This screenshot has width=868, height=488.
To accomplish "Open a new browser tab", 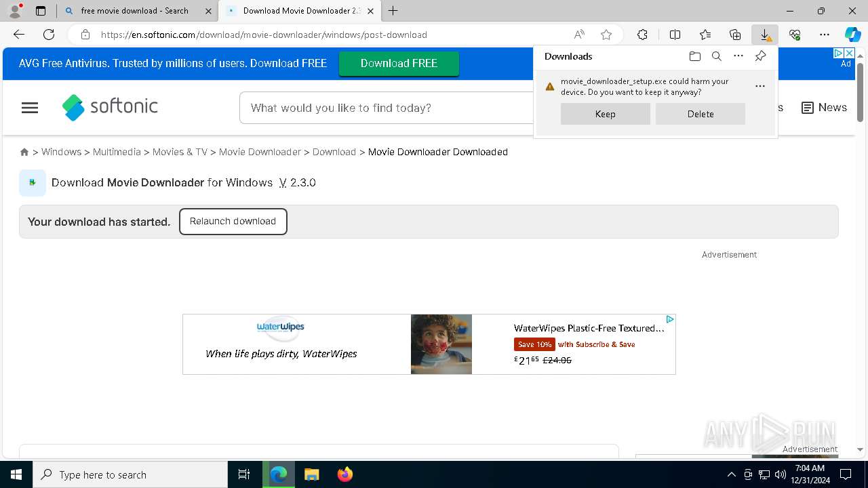I will [393, 11].
